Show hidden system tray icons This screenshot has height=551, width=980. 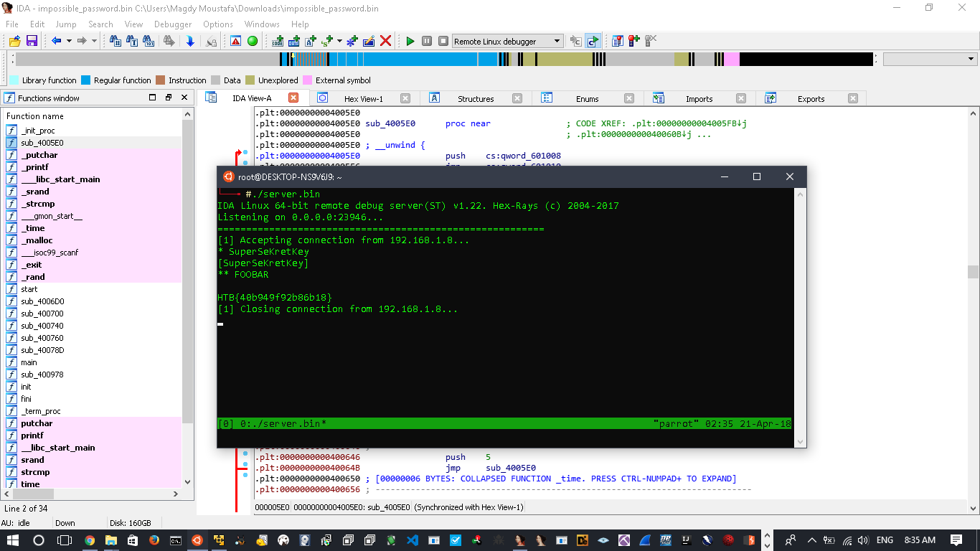pos(812,540)
